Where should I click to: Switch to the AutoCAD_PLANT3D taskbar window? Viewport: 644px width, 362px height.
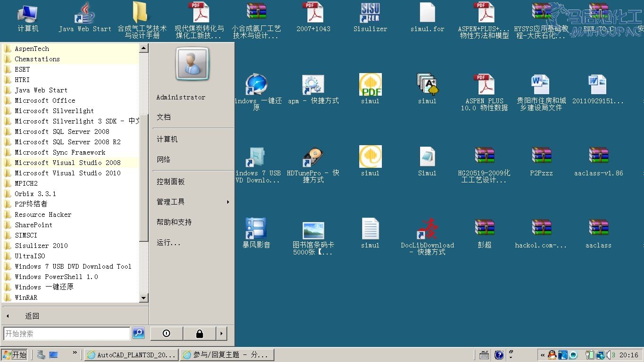[x=132, y=355]
